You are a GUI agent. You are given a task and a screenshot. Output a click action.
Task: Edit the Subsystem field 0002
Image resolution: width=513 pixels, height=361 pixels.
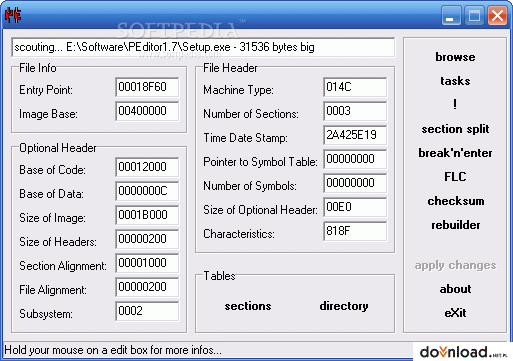(x=147, y=311)
